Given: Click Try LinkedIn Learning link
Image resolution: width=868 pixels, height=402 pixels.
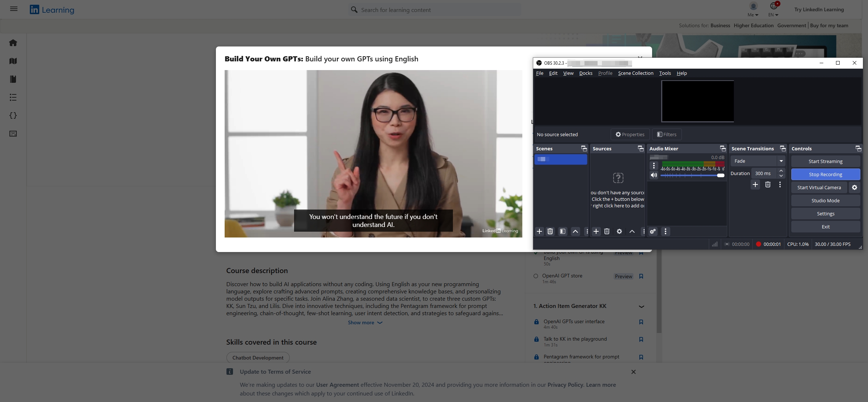Looking at the screenshot, I should pyautogui.click(x=819, y=9).
